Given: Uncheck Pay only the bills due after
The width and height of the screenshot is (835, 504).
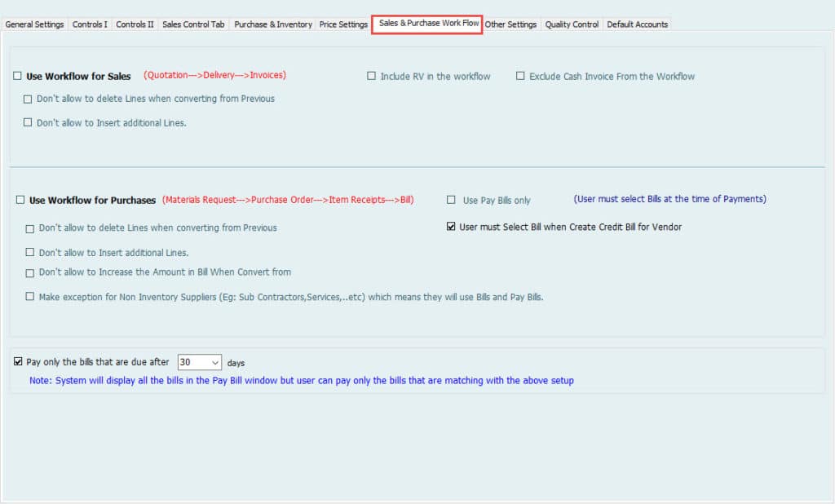Looking at the screenshot, I should coord(18,361).
